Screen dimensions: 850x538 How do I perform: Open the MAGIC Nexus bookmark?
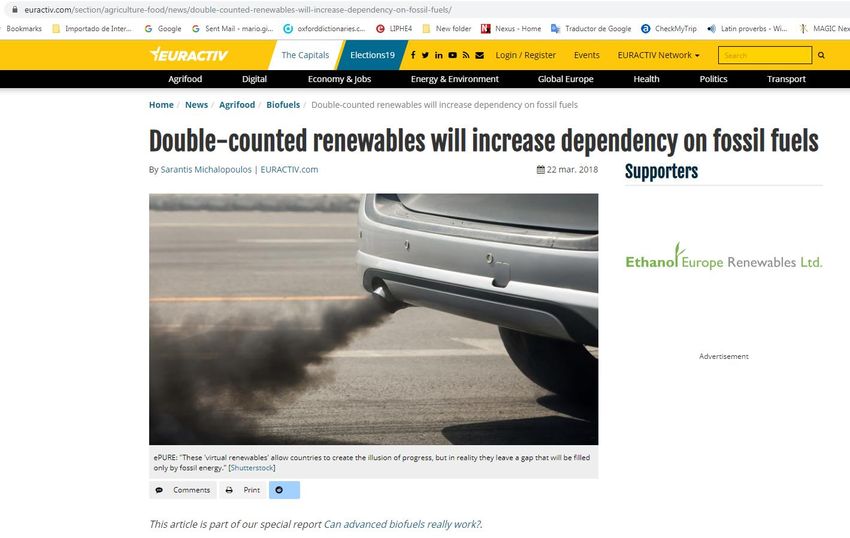(825, 29)
